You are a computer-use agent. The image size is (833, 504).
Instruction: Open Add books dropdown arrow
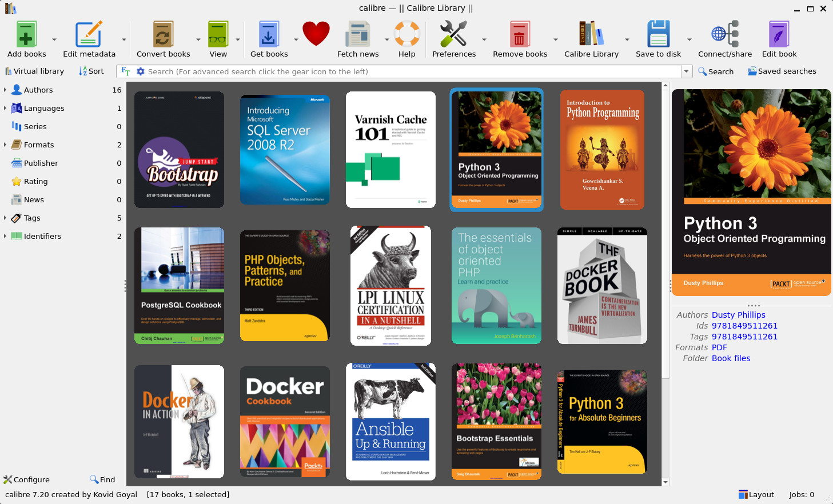click(54, 39)
